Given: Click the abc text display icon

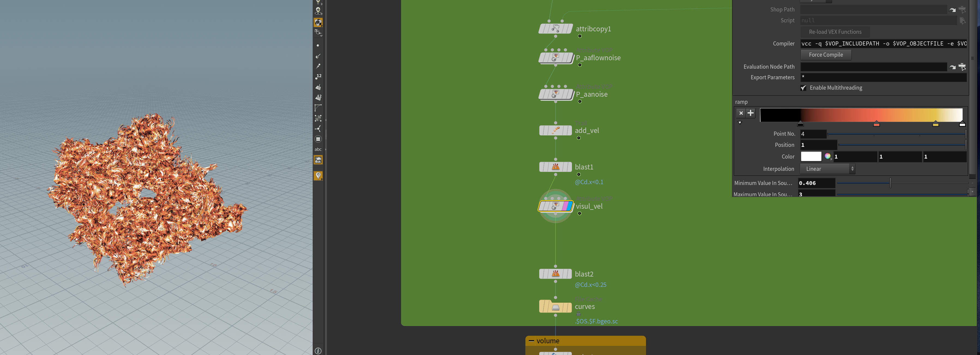Looking at the screenshot, I should point(318,149).
